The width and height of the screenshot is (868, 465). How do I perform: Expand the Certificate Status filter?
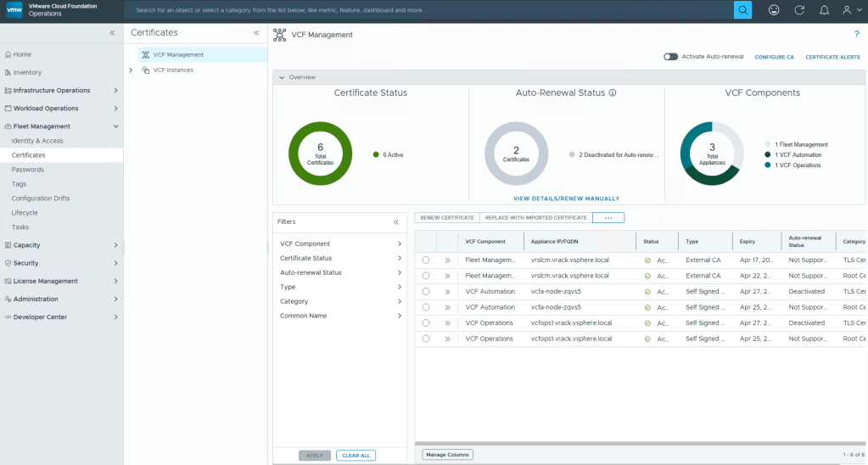pos(339,258)
